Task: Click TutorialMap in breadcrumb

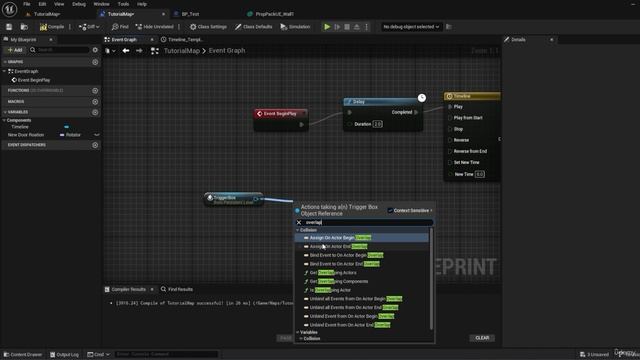Action: coord(182,51)
